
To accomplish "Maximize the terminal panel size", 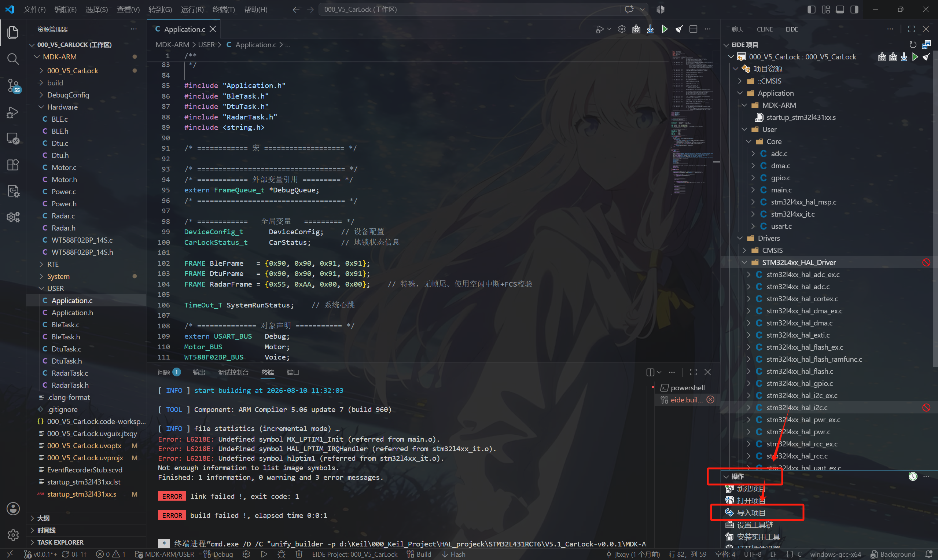I will pyautogui.click(x=693, y=372).
